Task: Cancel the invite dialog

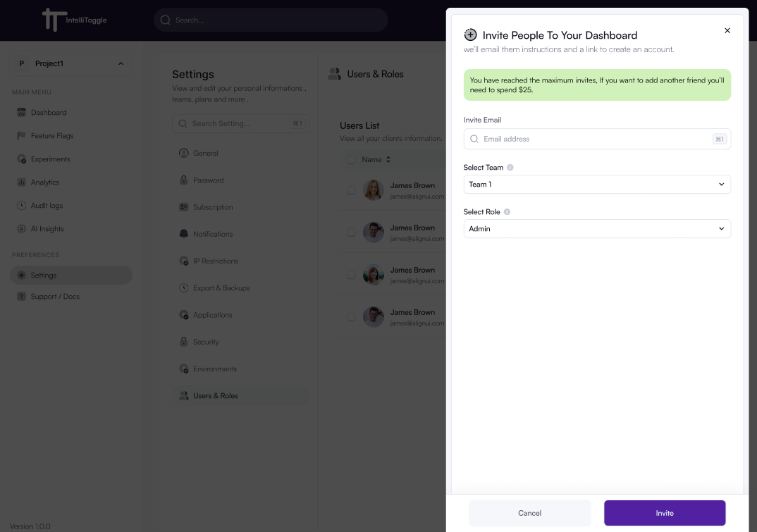Action: click(529, 513)
